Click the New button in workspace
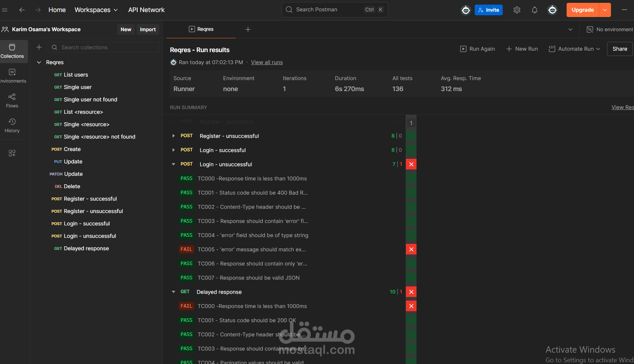 pos(126,29)
